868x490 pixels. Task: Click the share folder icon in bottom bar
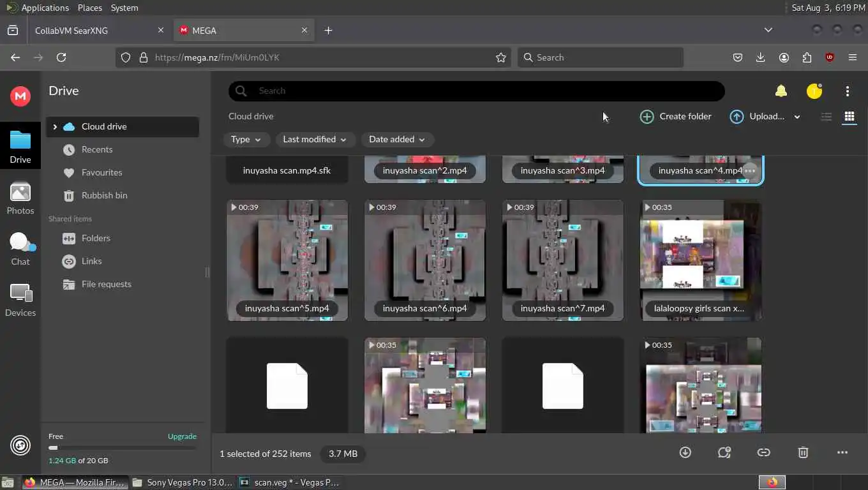tap(724, 452)
